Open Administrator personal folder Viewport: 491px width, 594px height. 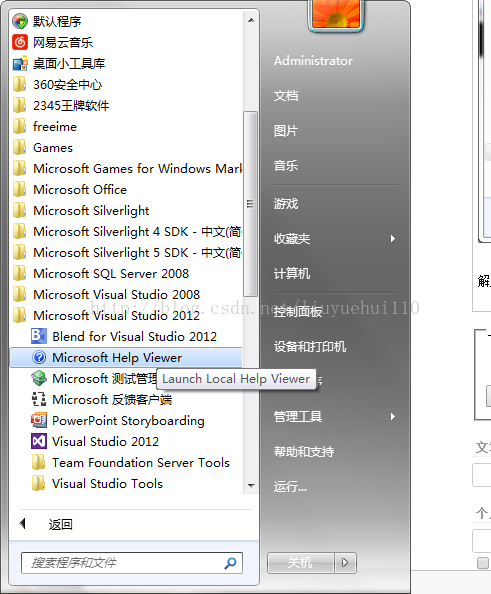313,61
